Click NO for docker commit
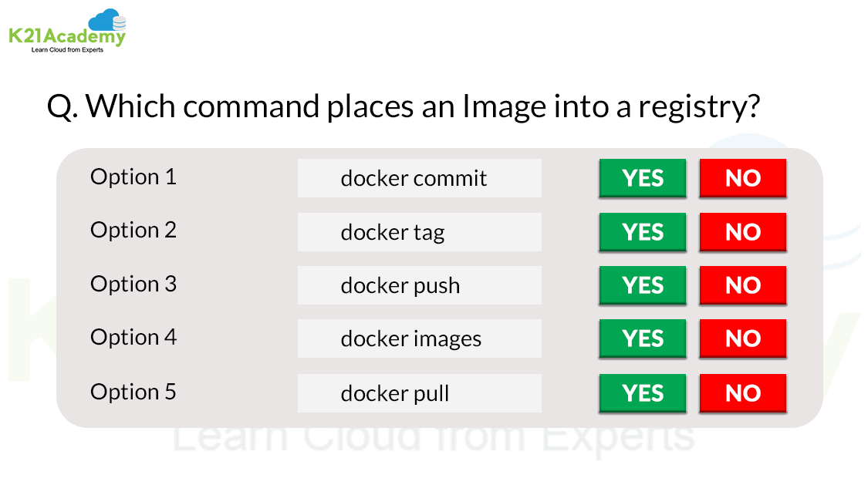 [742, 178]
